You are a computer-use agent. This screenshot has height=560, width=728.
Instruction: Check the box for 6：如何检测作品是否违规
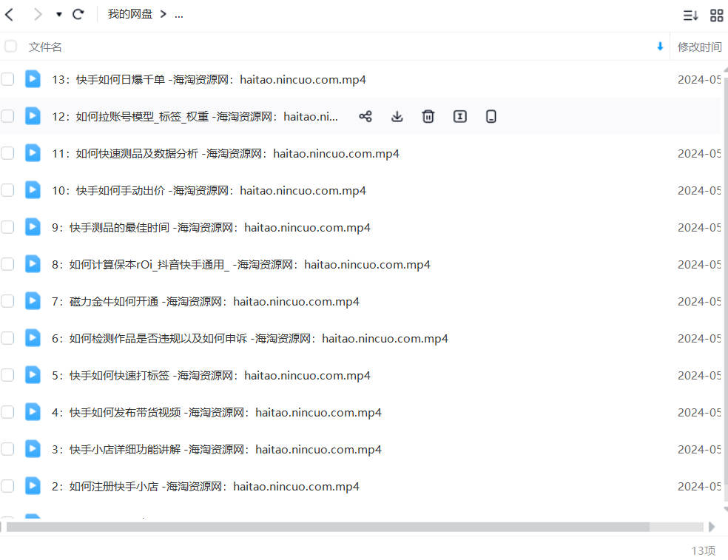tap(7, 338)
